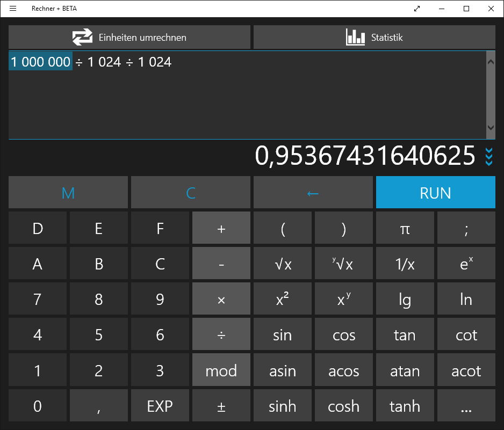Show more functions with ellipsis button
Screen dimensions: 504x430
(x=466, y=406)
